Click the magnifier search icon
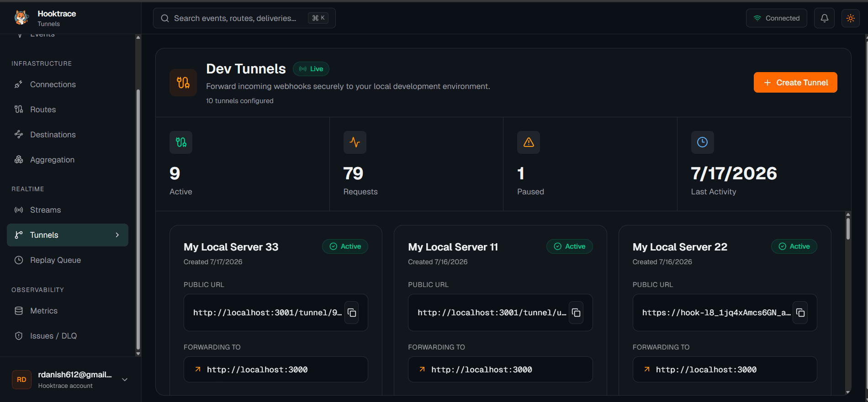 point(165,18)
